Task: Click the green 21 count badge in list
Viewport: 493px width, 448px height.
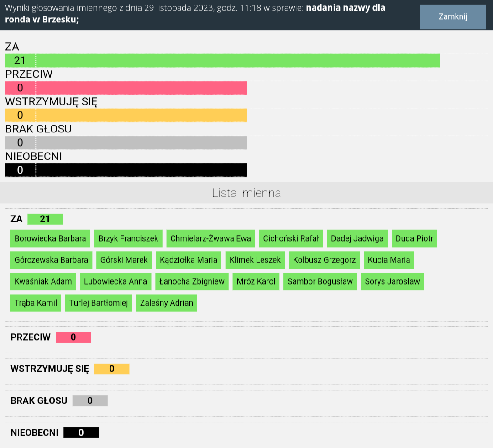Action: (45, 219)
